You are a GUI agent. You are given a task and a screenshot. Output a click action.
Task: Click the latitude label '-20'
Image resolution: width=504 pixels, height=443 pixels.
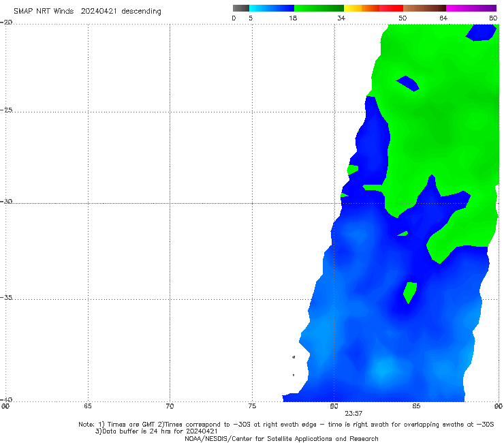(x=6, y=22)
